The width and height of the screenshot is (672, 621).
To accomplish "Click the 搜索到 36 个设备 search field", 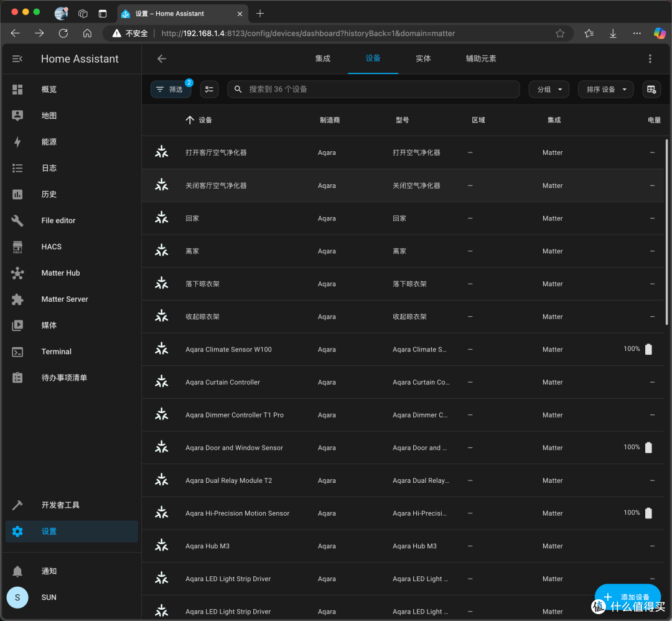I will [373, 89].
